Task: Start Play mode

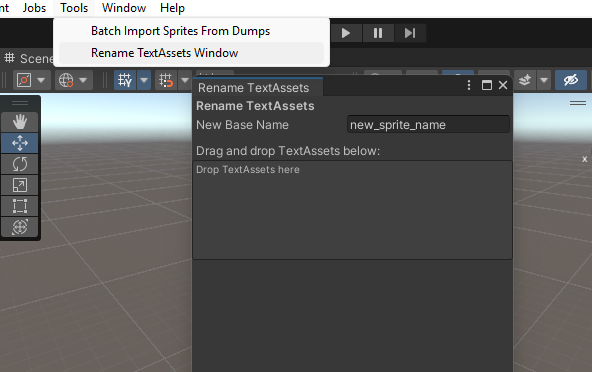Action: click(x=345, y=33)
